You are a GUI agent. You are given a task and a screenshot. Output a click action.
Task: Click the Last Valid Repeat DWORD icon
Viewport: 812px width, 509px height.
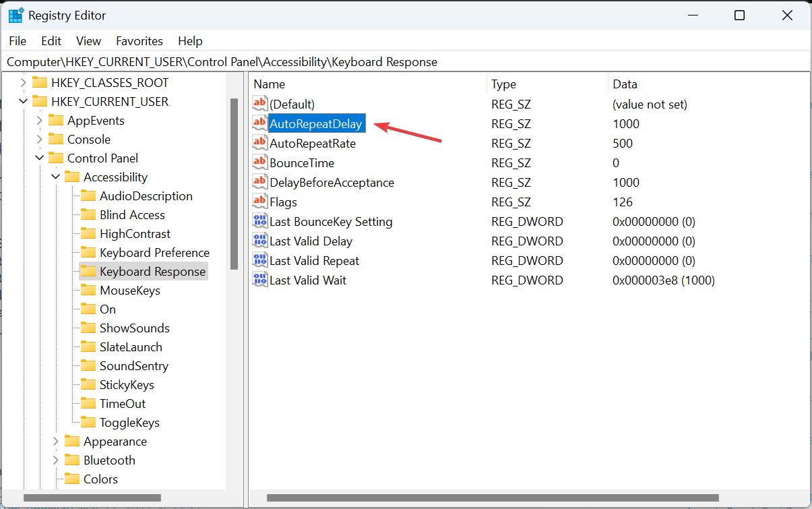(260, 260)
